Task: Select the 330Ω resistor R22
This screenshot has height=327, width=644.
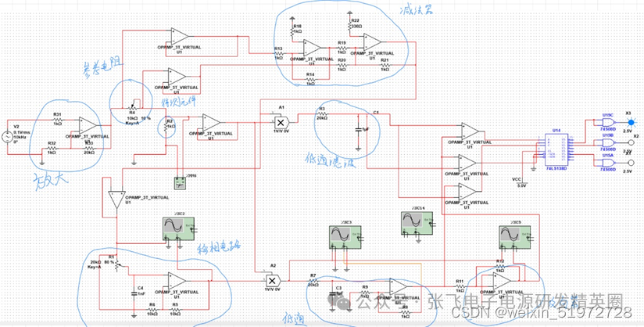Action: click(x=349, y=26)
